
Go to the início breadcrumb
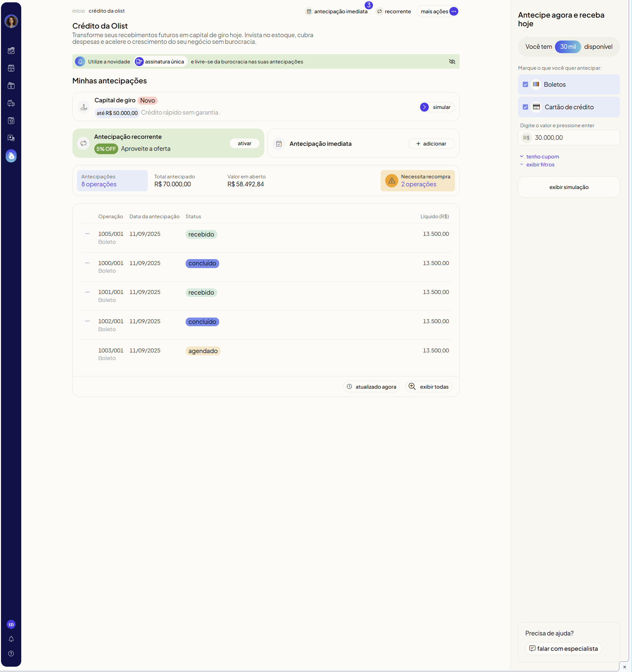pos(78,11)
